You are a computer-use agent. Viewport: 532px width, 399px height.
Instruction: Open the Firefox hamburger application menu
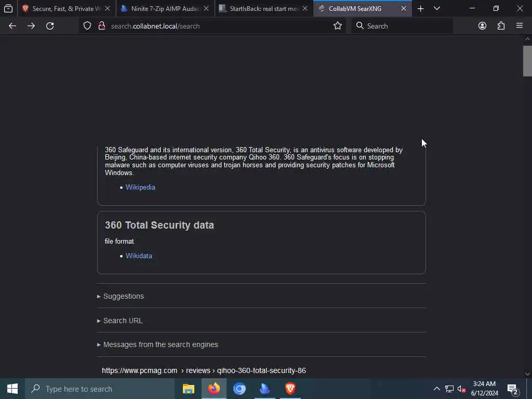[520, 26]
